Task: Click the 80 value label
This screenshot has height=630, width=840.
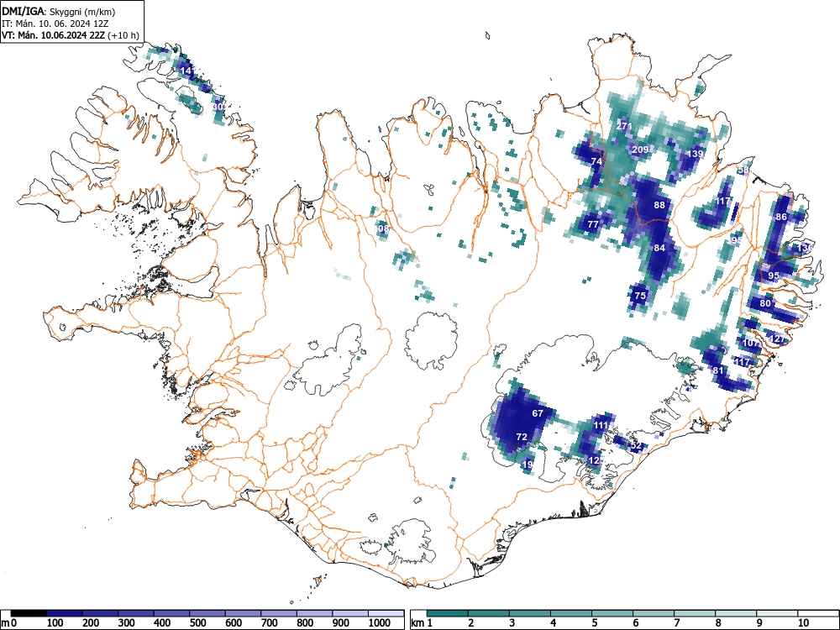Action: (765, 303)
